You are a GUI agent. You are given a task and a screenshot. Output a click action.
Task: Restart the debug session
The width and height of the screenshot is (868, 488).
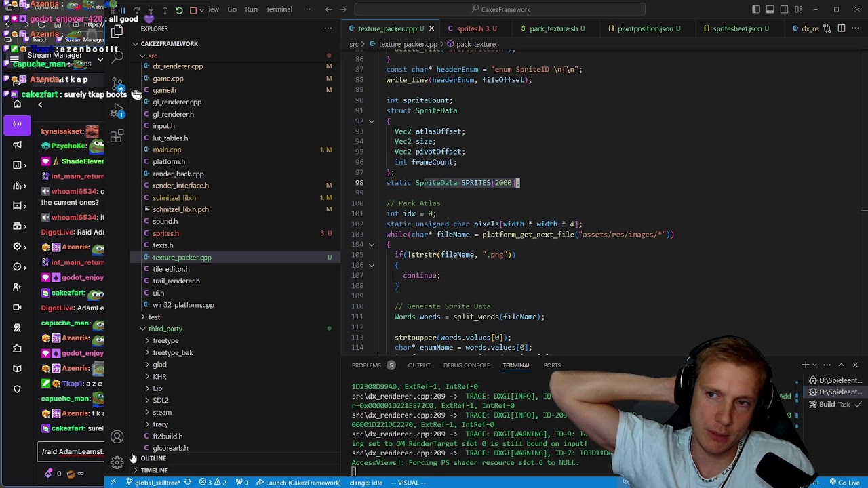click(179, 10)
